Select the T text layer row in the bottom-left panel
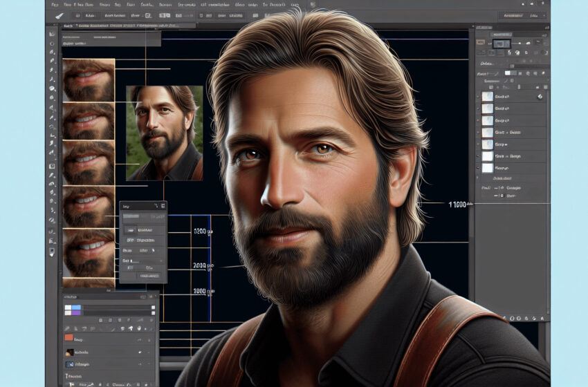This screenshot has height=387, width=588. click(x=109, y=377)
